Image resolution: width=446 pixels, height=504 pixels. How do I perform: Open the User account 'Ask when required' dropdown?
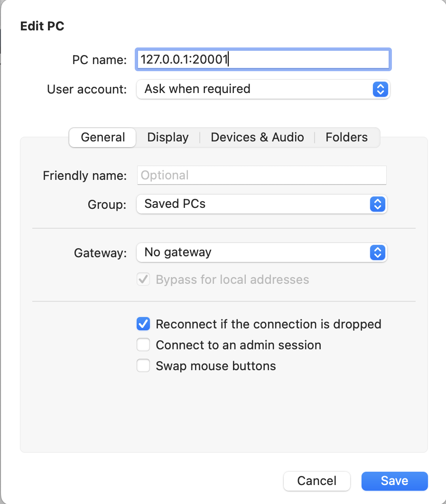tap(263, 89)
